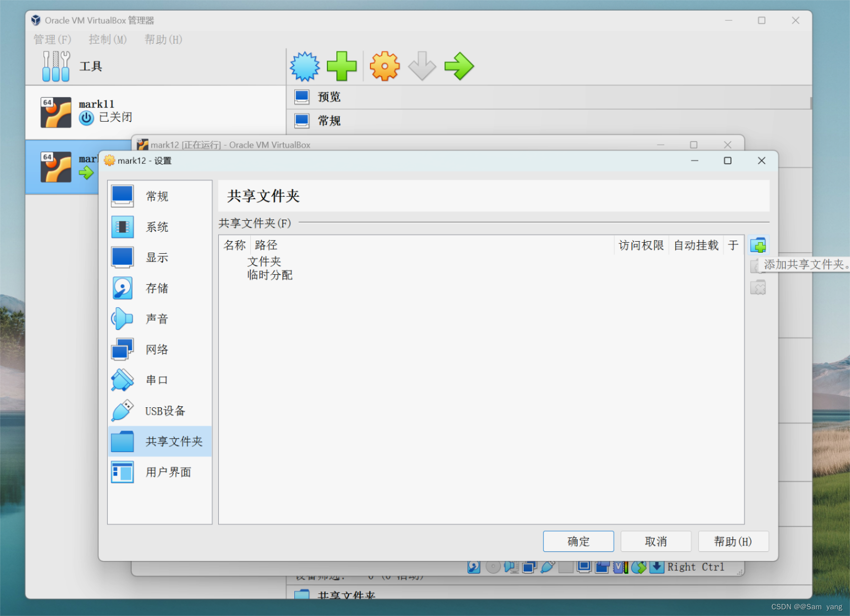Select the 文件夹 row in the list
850x616 pixels.
pyautogui.click(x=481, y=261)
